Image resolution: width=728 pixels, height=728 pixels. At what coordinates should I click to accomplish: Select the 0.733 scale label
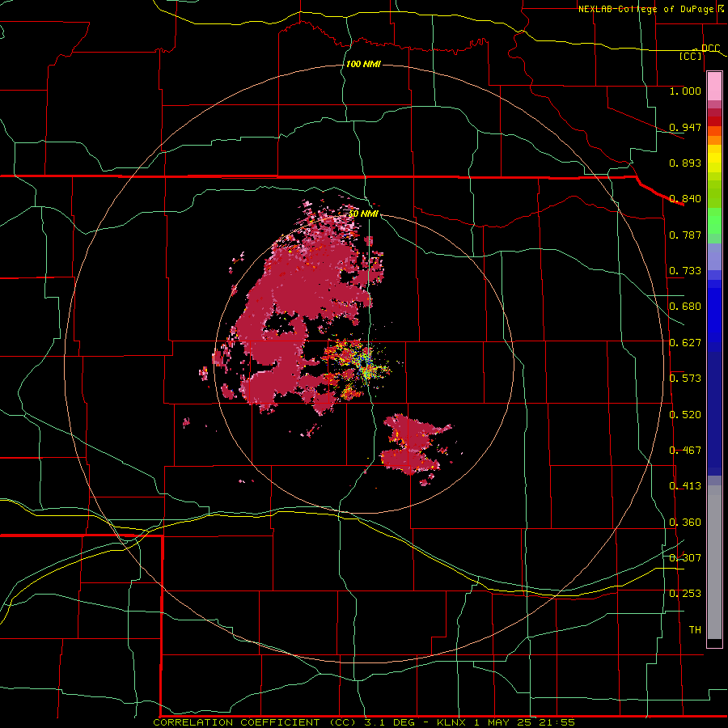point(685,271)
